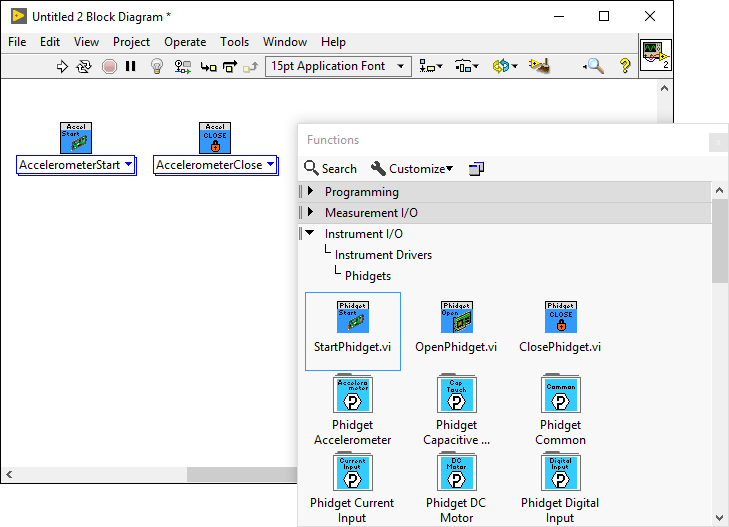Click the toolbar Search magnifier icon

click(x=594, y=66)
